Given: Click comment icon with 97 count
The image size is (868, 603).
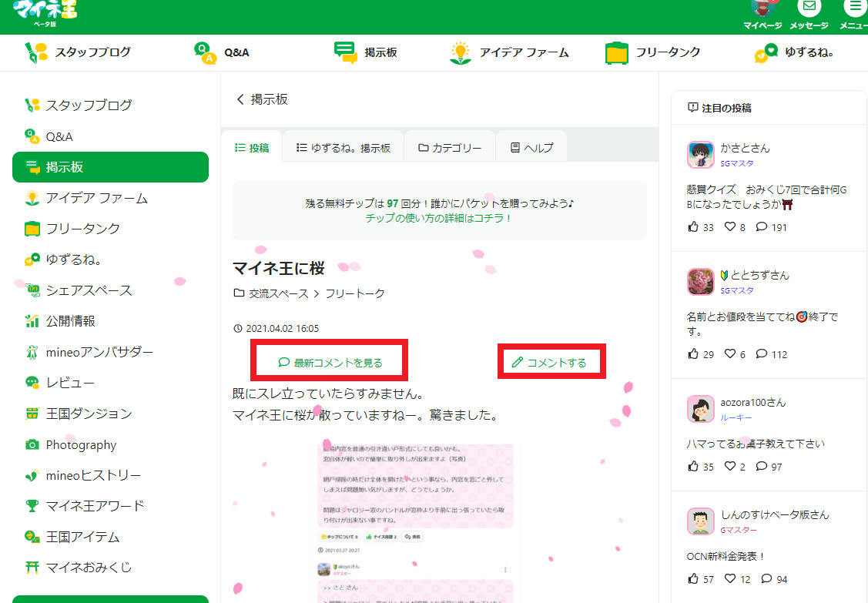Looking at the screenshot, I should click(762, 466).
